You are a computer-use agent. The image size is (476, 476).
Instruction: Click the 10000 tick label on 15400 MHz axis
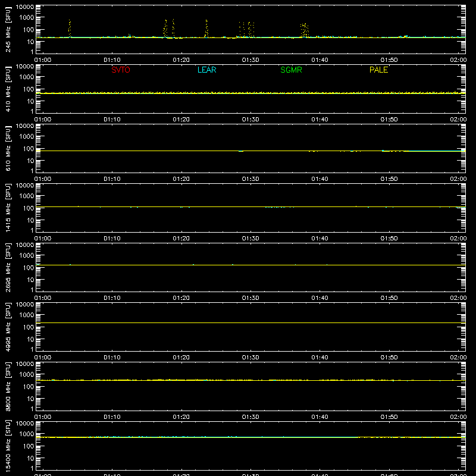(25, 424)
